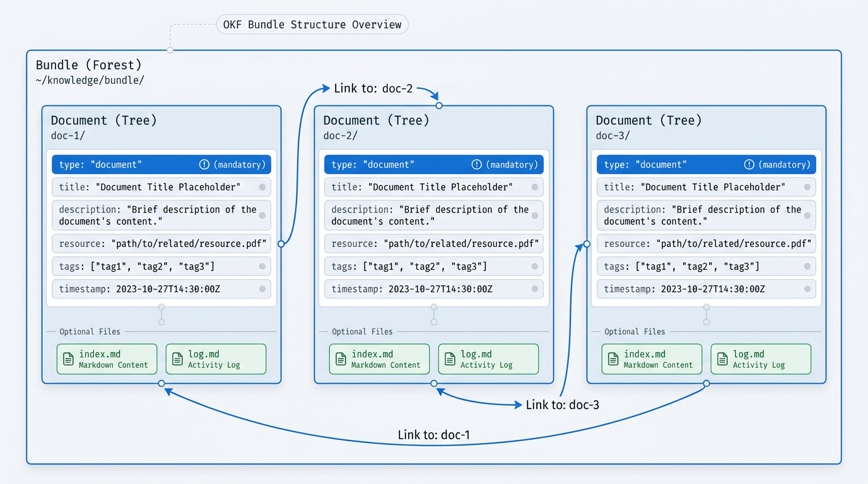Click the index.md file icon in doc-3

613,359
